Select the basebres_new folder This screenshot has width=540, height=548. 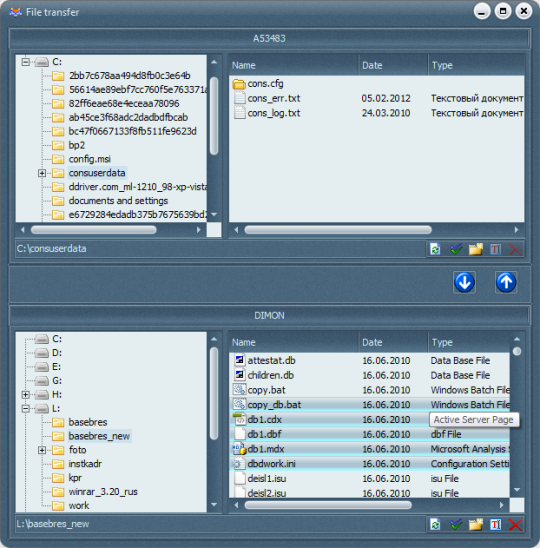[x=99, y=436]
